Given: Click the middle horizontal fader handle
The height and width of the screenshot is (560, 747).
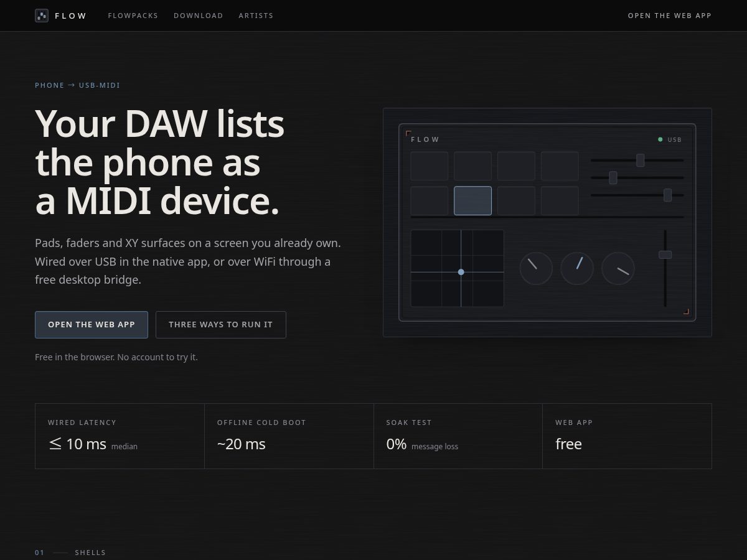Looking at the screenshot, I should click(x=613, y=177).
